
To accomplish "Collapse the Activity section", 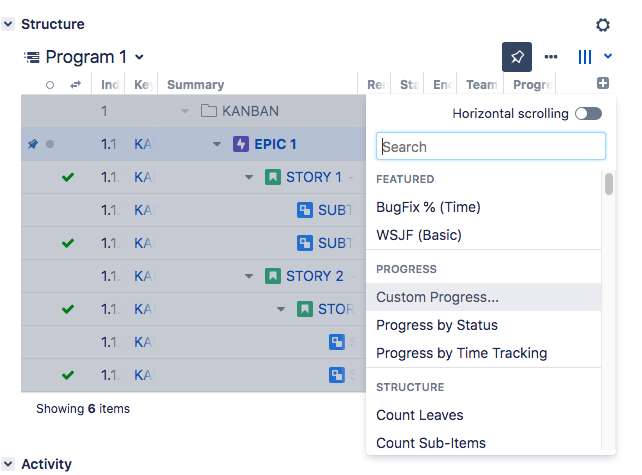I will pos(8,464).
